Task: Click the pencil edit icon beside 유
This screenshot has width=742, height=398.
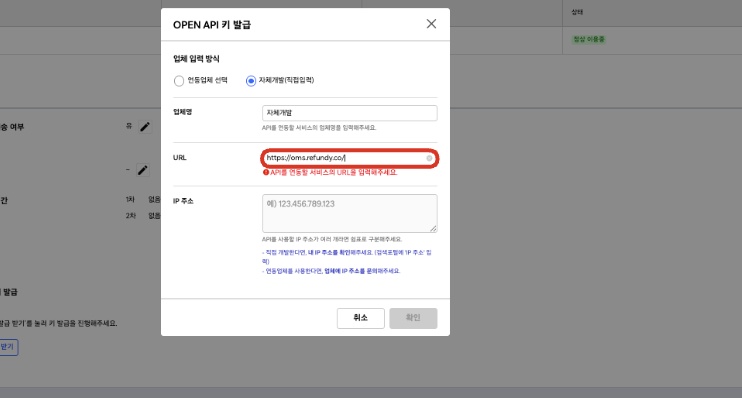Action: [x=145, y=127]
